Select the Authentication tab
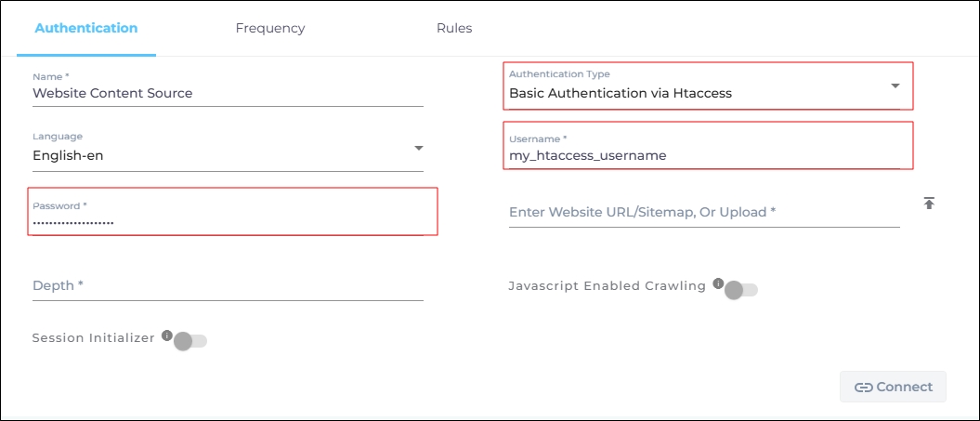Image resolution: width=980 pixels, height=421 pixels. point(86,28)
